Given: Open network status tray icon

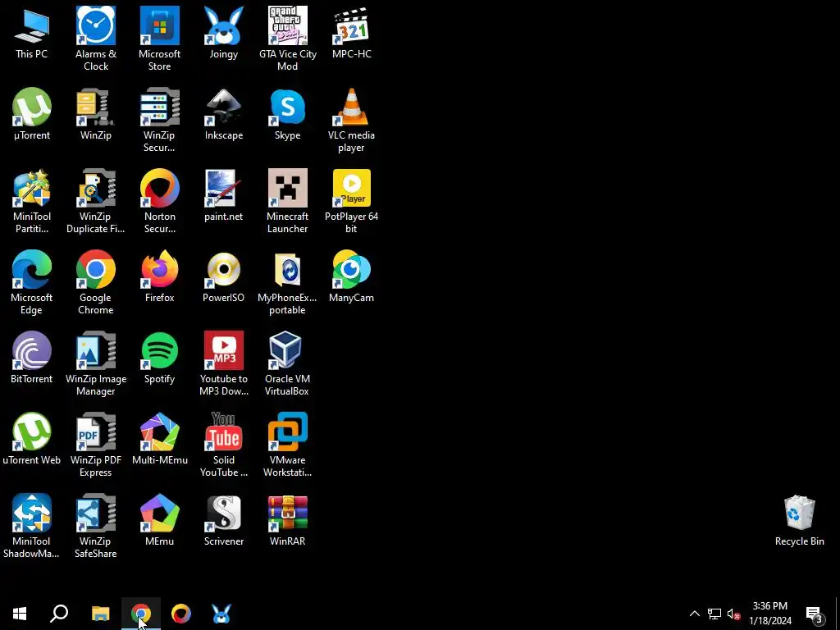Looking at the screenshot, I should 714,614.
